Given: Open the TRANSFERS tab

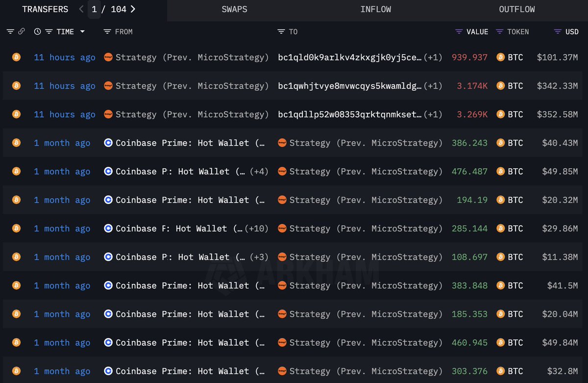Looking at the screenshot, I should pos(45,9).
